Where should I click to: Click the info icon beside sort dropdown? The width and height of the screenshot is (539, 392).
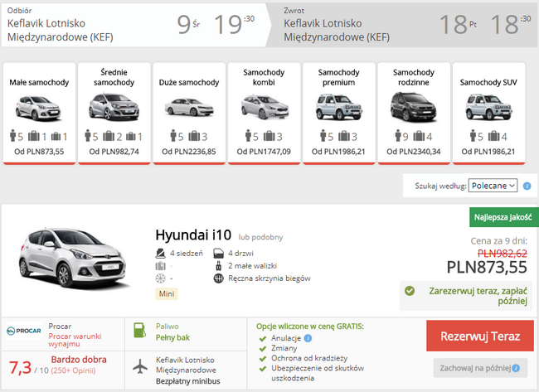pos(527,186)
